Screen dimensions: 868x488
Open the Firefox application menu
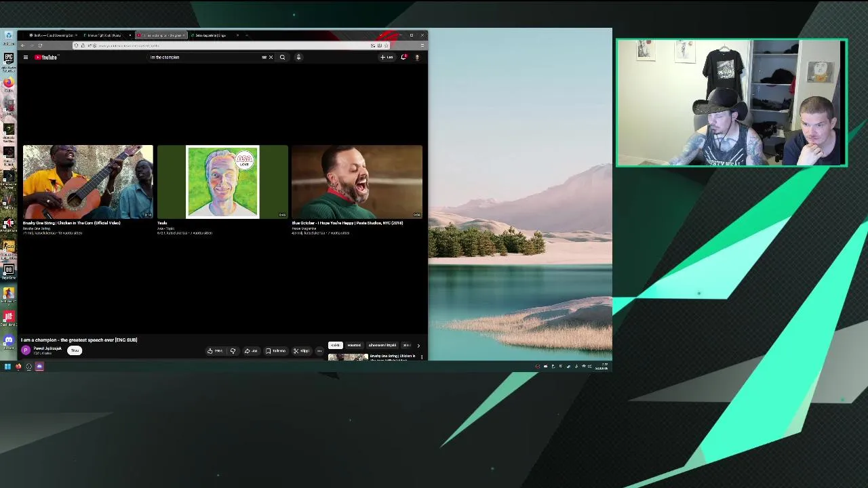422,45
